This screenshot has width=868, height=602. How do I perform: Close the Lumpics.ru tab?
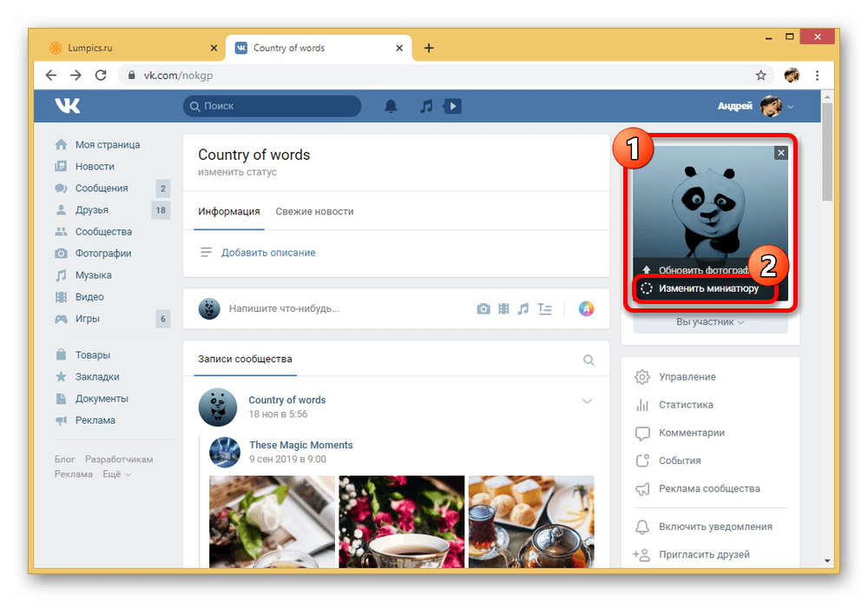tap(214, 48)
